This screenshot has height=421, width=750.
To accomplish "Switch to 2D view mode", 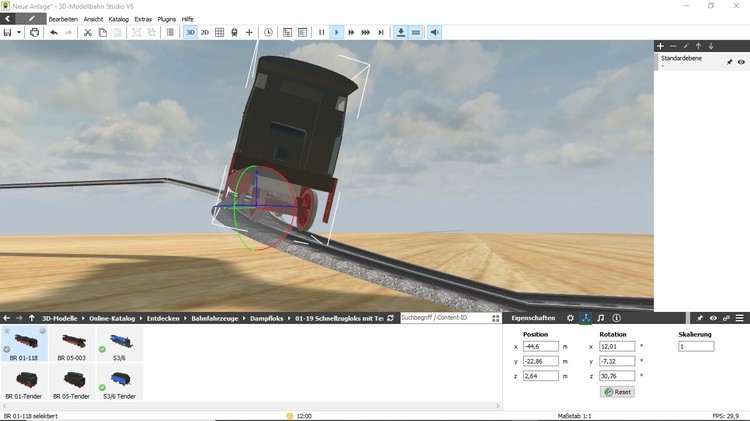I will point(205,32).
